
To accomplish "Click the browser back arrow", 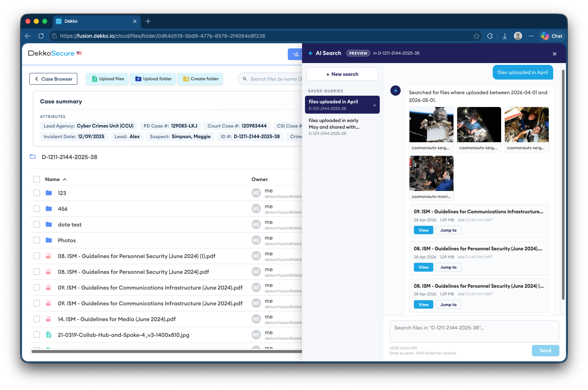I will coord(28,36).
